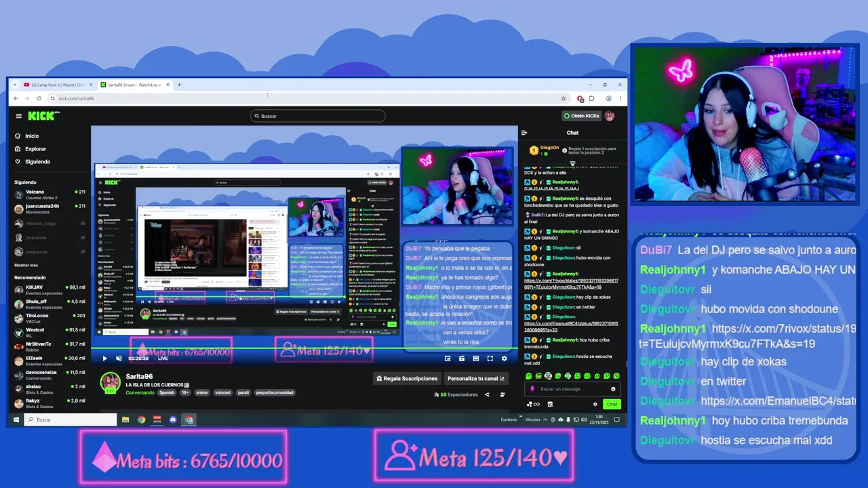This screenshot has width=868, height=488.
Task: Click the Sarita96 channel avatar
Action: pyautogui.click(x=110, y=382)
